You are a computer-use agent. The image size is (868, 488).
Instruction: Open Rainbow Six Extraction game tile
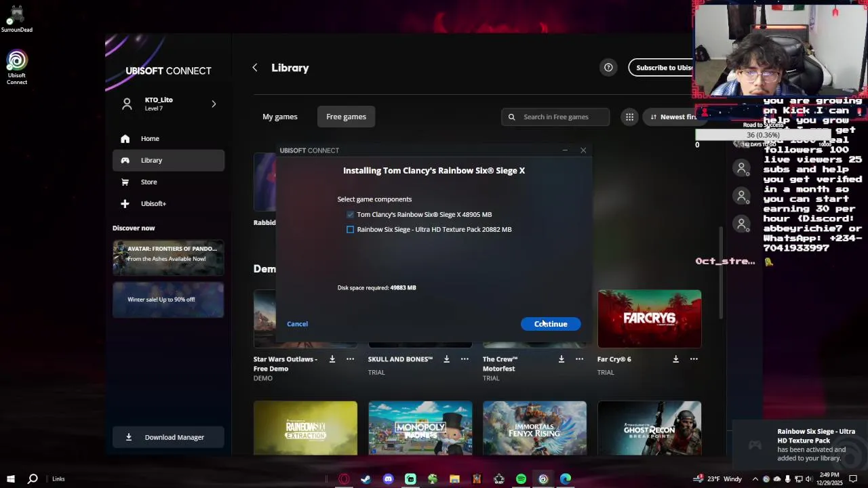(x=305, y=428)
